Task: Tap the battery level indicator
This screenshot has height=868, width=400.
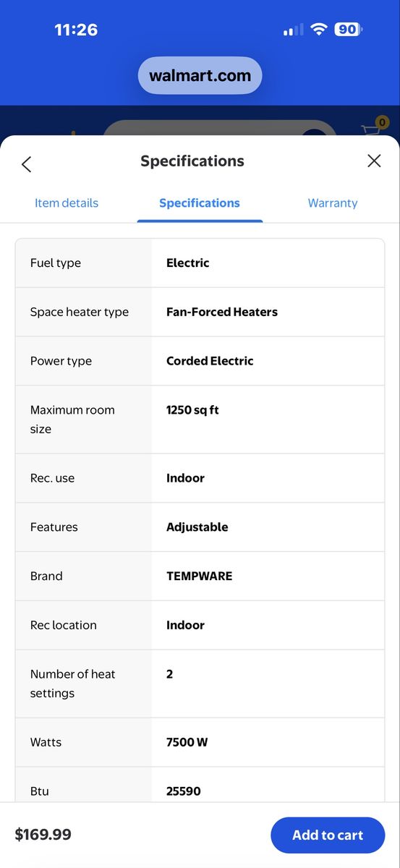Action: pos(349,29)
